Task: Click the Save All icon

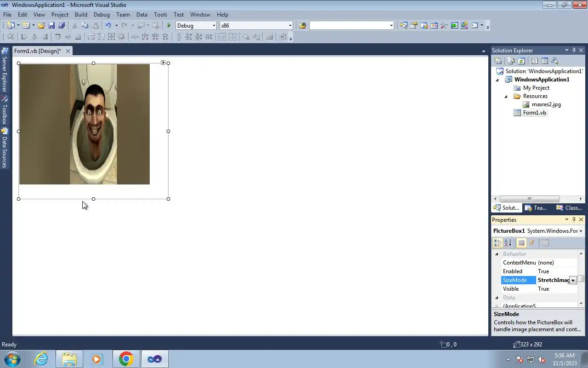Action: (62, 25)
